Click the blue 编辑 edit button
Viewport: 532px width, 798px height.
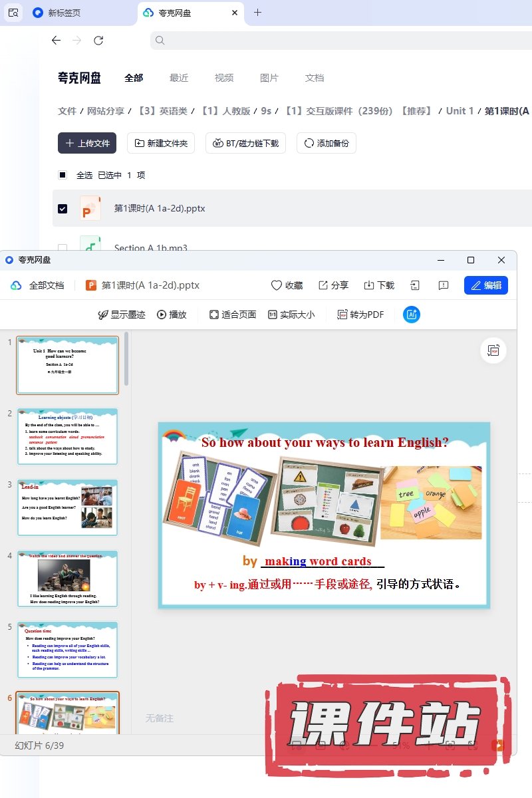pos(486,285)
